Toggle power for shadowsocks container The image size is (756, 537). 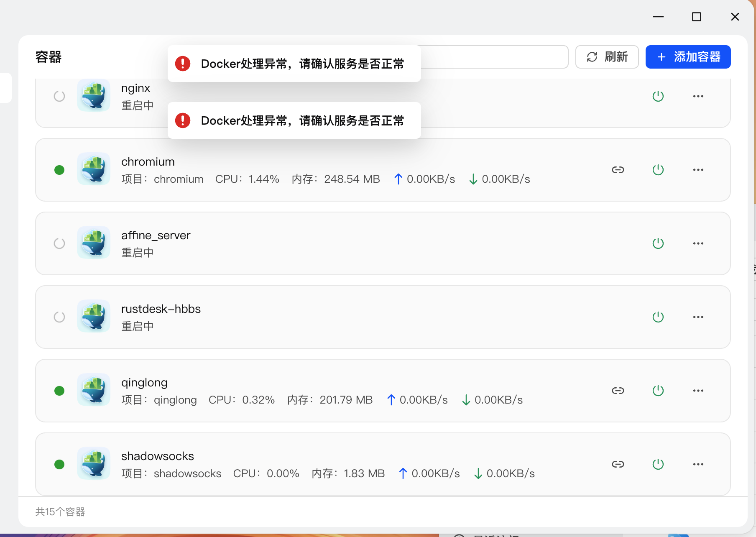658,464
